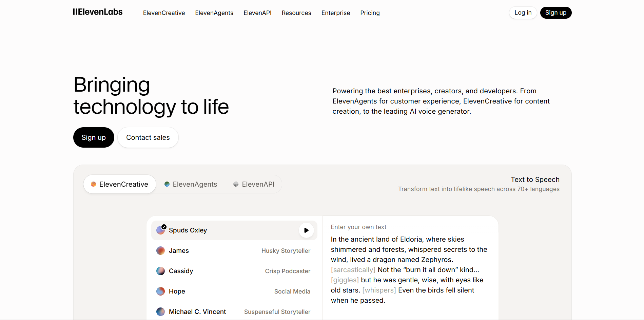Select Michael C. Vincent's avatar icon
The height and width of the screenshot is (320, 644).
160,312
